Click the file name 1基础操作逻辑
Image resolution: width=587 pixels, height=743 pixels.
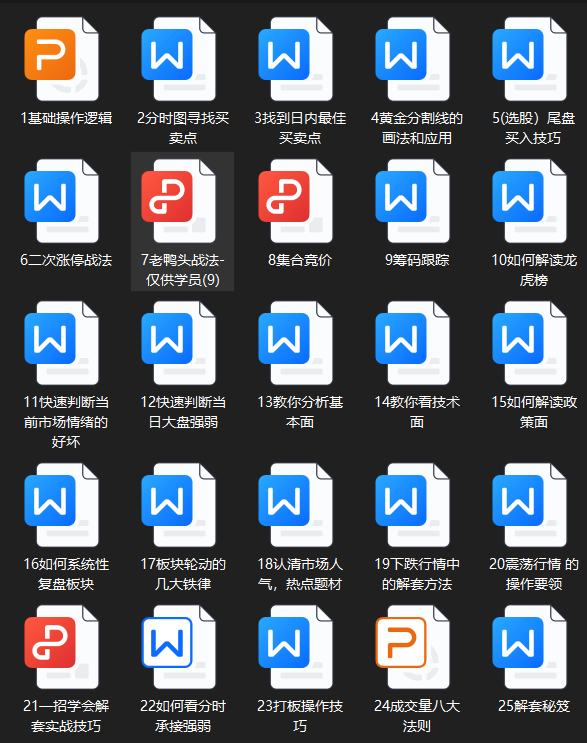(66, 118)
